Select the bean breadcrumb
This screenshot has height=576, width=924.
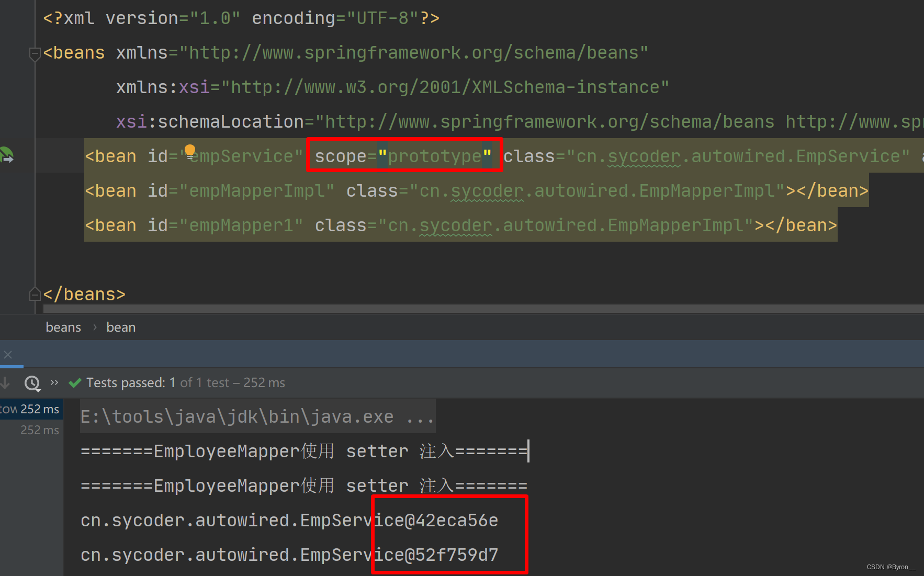tap(121, 327)
